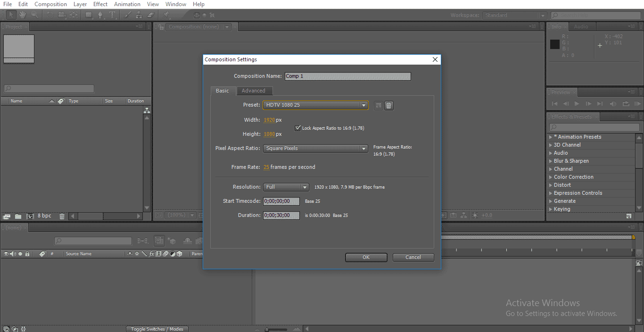Switch to the Advanced tab
644x332 pixels.
pyautogui.click(x=254, y=91)
